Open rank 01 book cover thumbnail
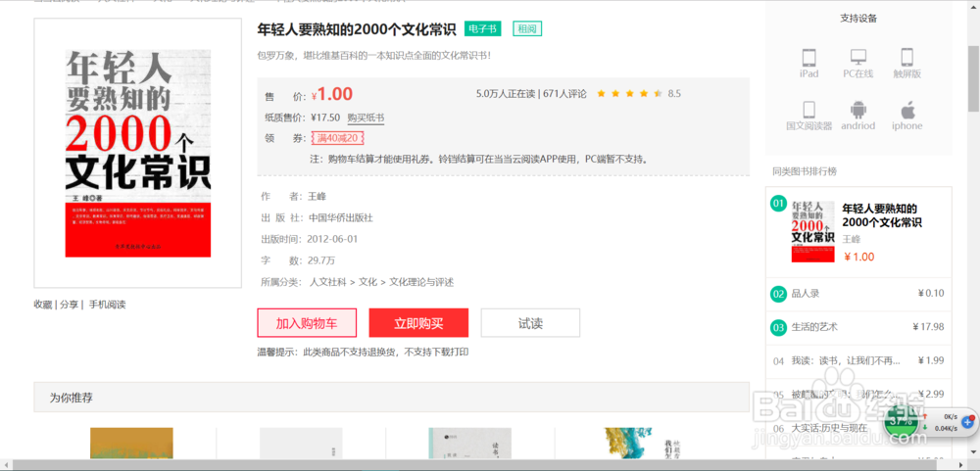This screenshot has height=471, width=980. click(x=812, y=231)
